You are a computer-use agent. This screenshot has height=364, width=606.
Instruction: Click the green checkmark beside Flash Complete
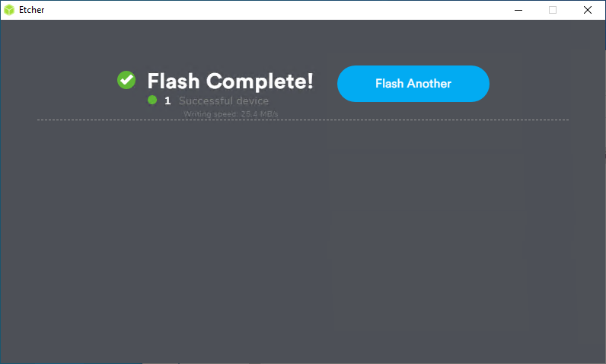pyautogui.click(x=126, y=80)
